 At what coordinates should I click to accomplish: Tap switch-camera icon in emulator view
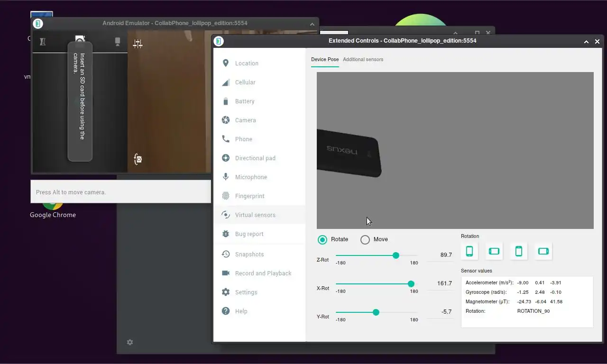click(x=138, y=159)
